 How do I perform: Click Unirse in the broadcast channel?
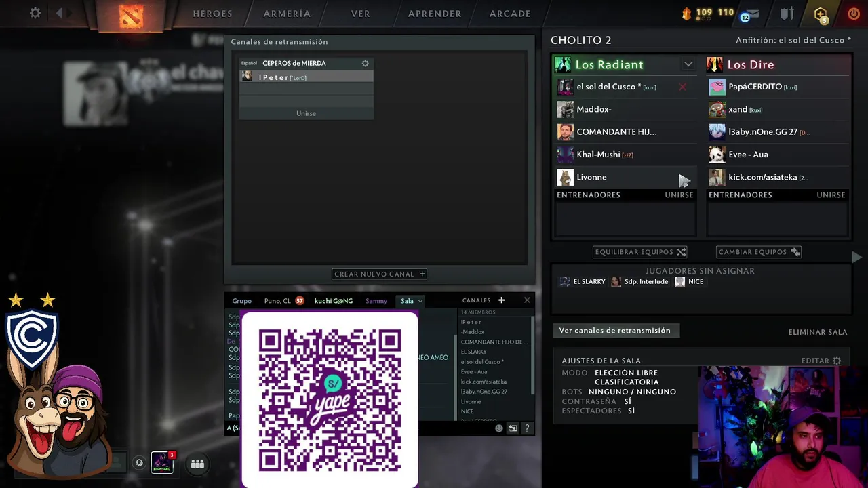(x=306, y=113)
